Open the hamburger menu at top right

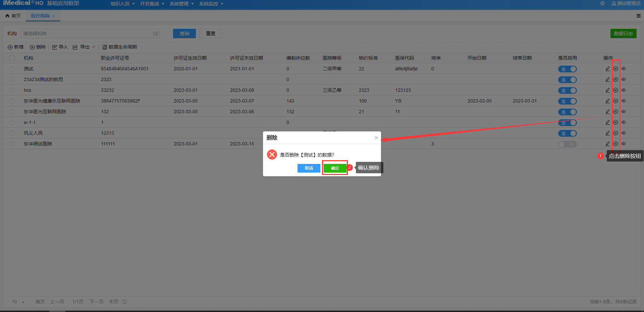(x=638, y=16)
